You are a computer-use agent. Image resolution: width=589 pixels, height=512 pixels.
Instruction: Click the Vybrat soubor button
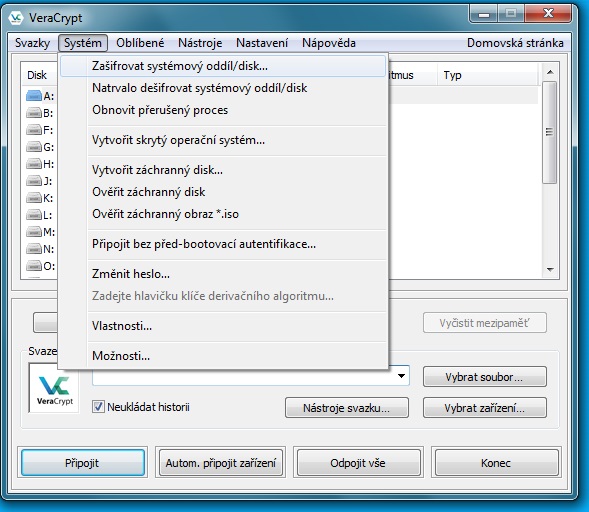coord(485,377)
